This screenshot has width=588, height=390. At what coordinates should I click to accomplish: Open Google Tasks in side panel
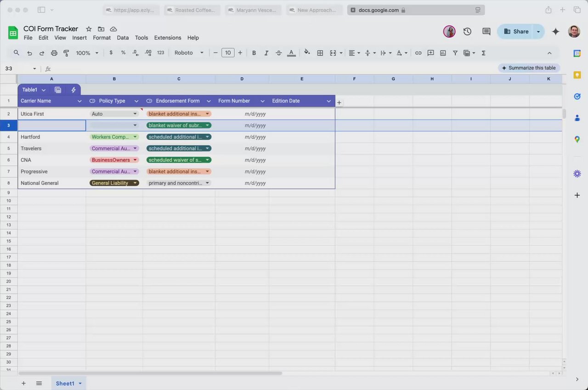point(577,96)
